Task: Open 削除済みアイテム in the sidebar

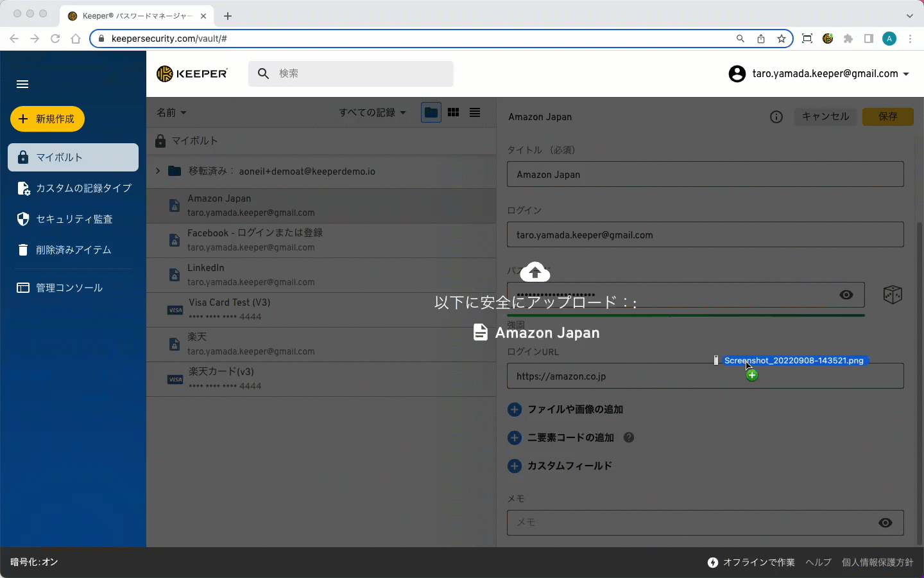Action: (x=73, y=250)
